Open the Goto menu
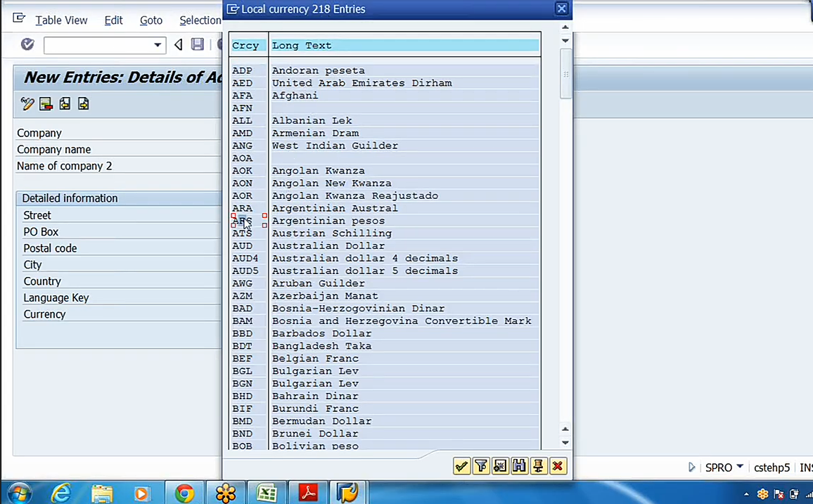This screenshot has width=813, height=504. pos(151,20)
